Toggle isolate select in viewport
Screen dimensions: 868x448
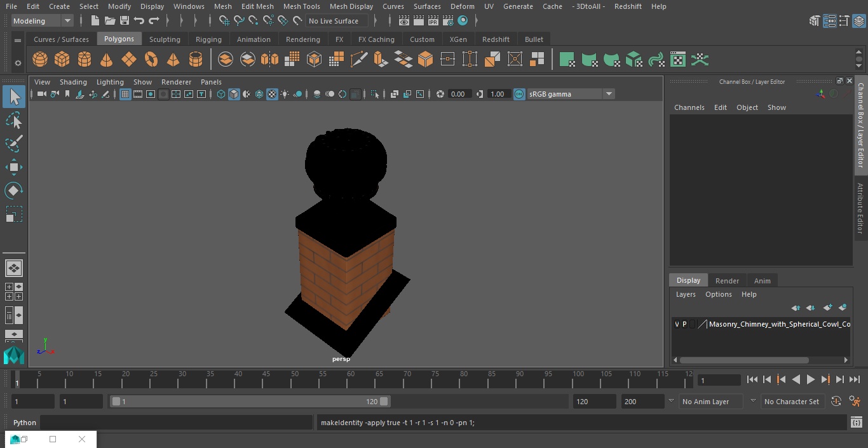click(375, 94)
